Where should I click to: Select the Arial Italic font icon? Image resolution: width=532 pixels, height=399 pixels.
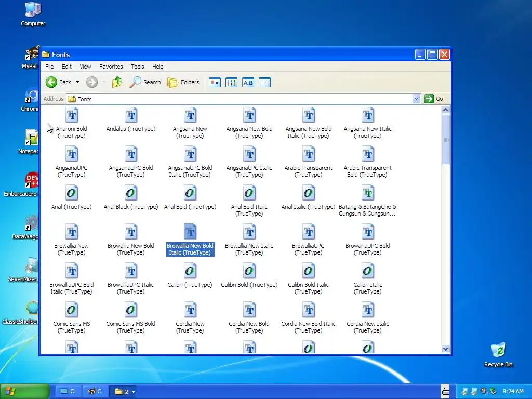coord(309,193)
